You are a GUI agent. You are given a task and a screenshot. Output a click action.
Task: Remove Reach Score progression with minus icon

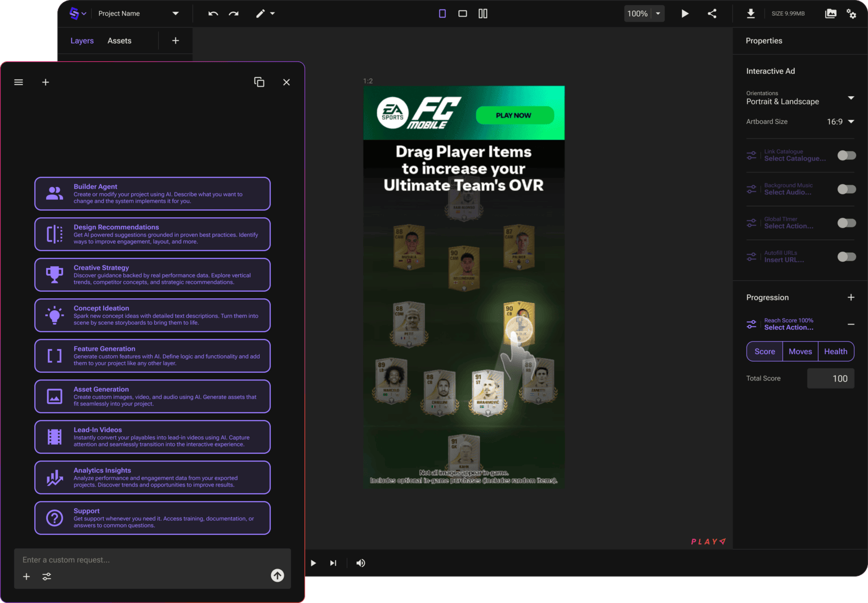click(851, 324)
